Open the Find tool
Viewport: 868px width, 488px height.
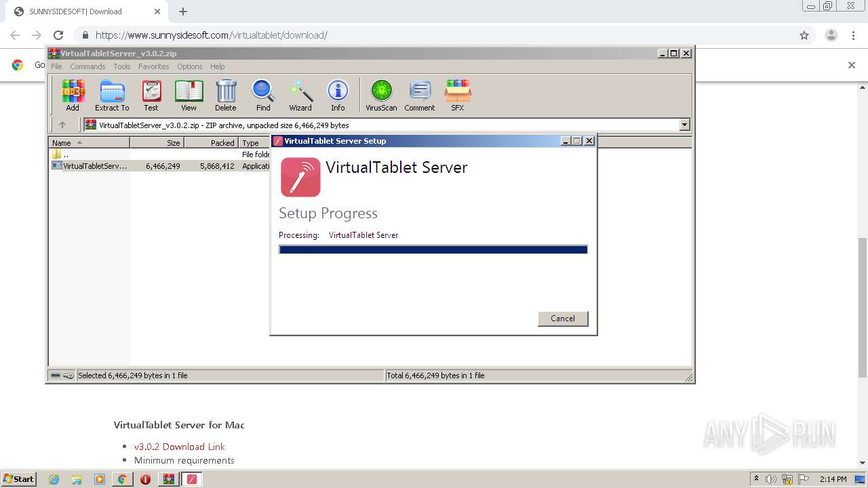tap(263, 95)
